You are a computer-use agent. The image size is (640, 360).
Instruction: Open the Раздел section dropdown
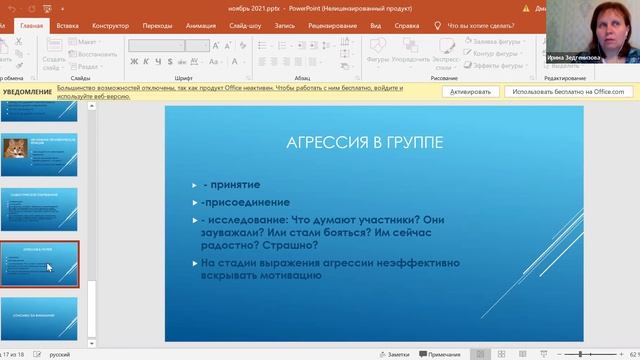click(x=86, y=66)
